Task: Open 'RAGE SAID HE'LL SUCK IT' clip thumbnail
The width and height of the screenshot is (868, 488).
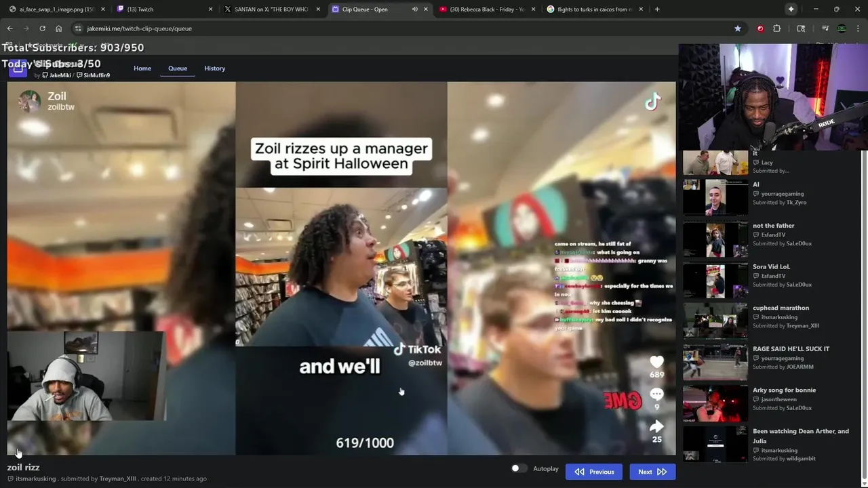Action: point(715,363)
